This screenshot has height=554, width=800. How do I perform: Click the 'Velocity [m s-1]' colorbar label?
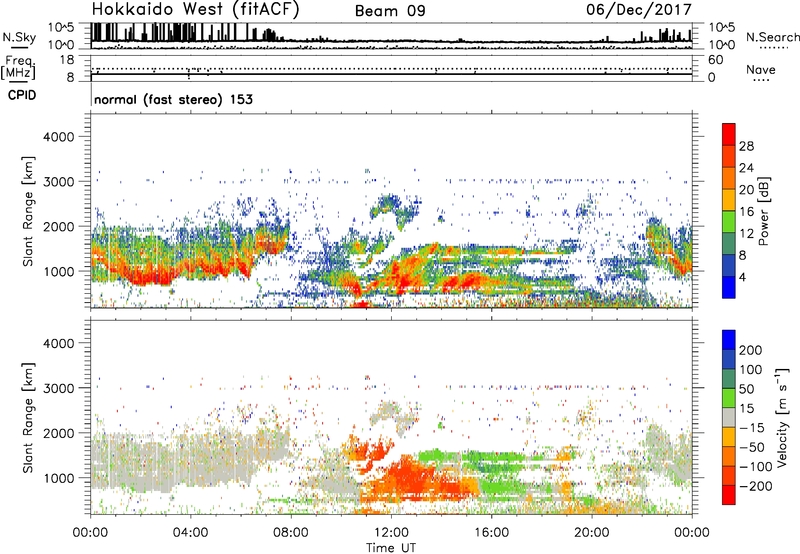(x=782, y=417)
